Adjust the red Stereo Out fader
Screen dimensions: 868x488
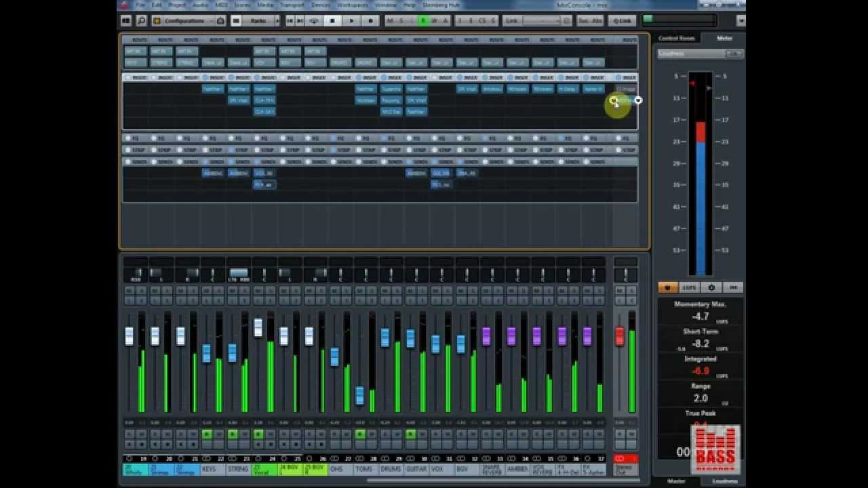[619, 336]
